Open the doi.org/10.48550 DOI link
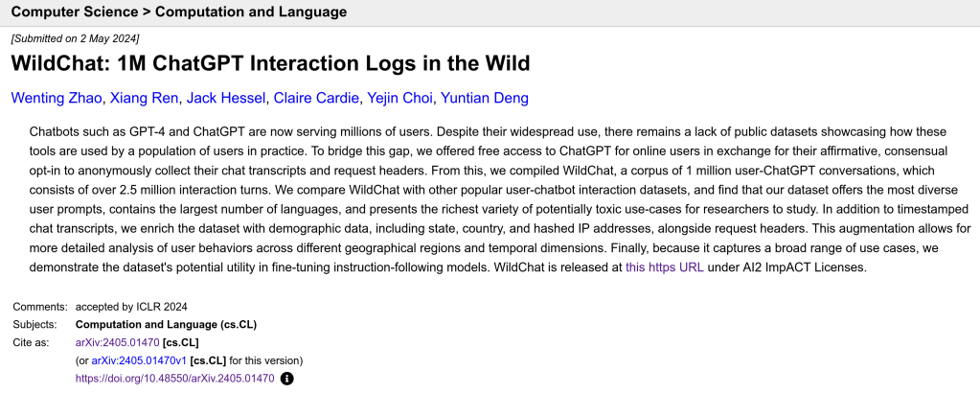This screenshot has width=980, height=394. pyautogui.click(x=174, y=379)
